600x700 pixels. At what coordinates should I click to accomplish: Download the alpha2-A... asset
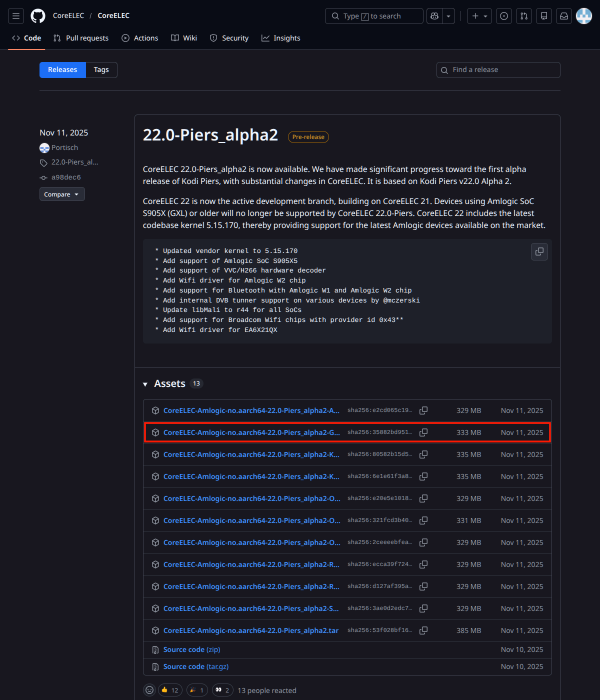point(251,410)
